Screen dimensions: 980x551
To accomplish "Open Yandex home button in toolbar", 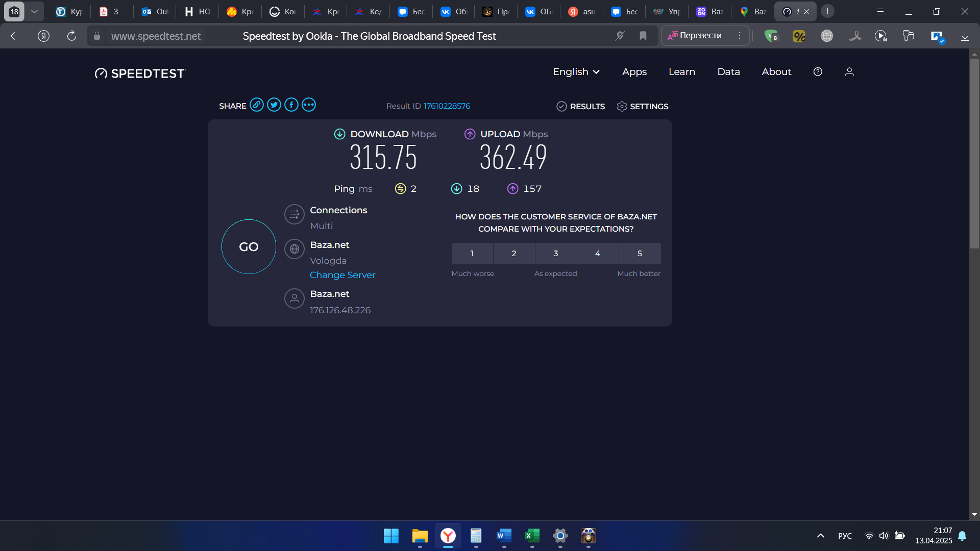I will pyautogui.click(x=43, y=36).
